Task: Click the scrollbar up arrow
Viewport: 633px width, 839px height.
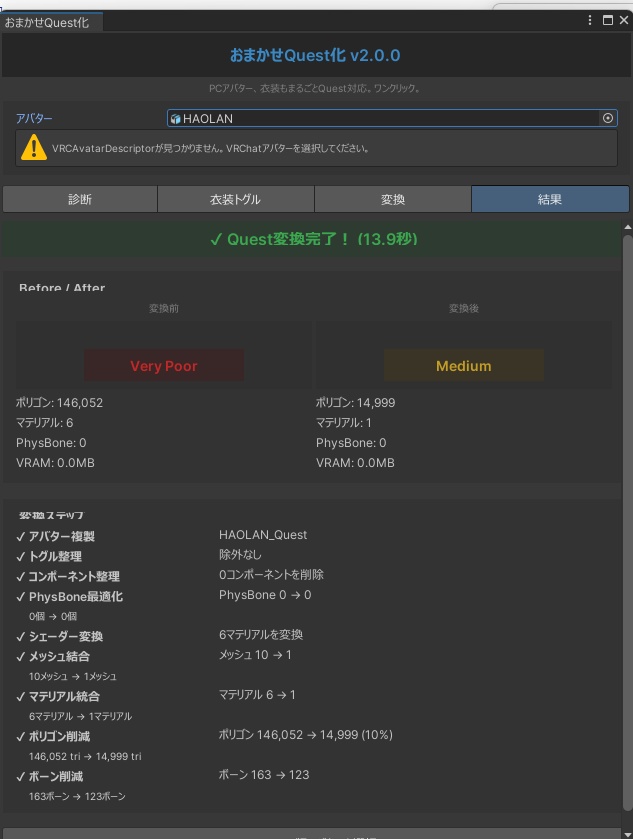Action: click(x=628, y=227)
